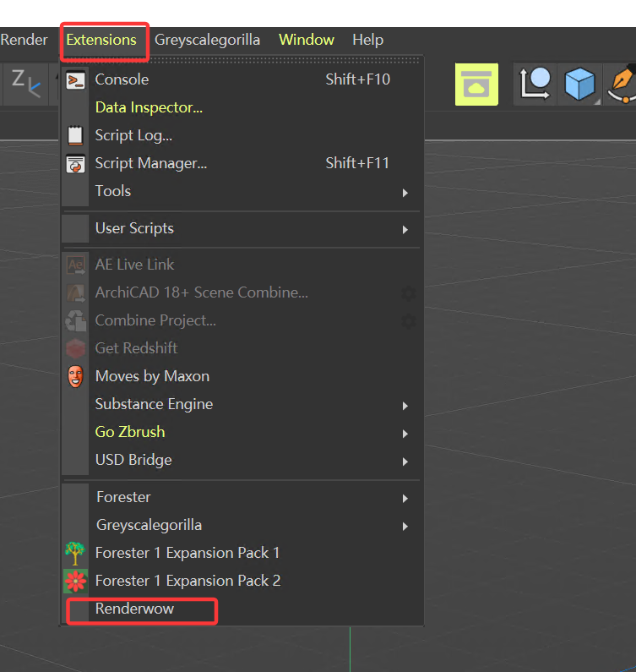Open Combine Project settings gear
The image size is (636, 672).
[409, 321]
